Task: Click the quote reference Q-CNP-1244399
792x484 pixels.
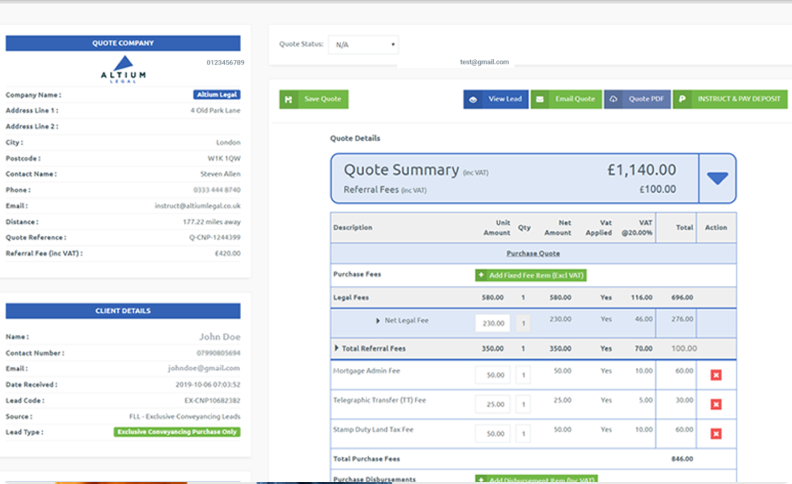Action: [x=215, y=237]
